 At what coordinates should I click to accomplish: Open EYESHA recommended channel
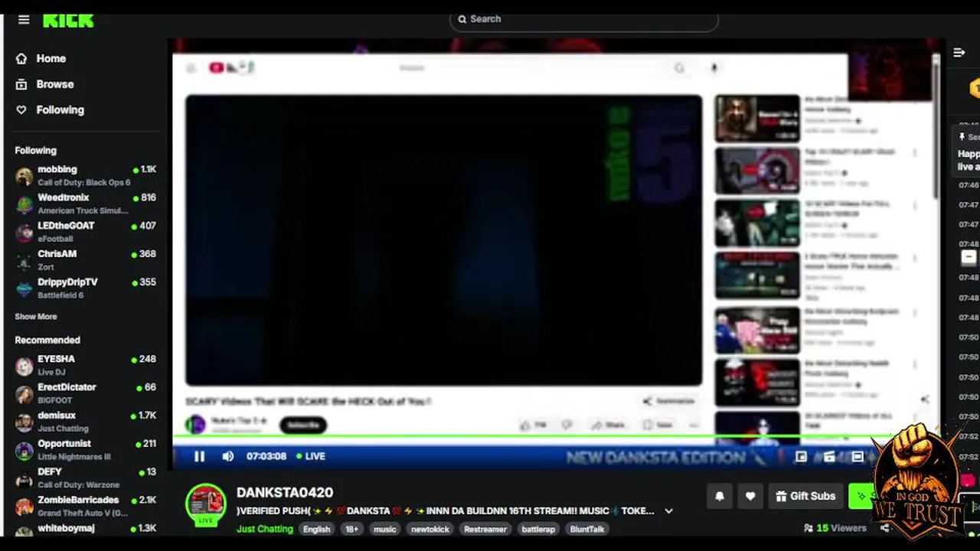coord(86,366)
